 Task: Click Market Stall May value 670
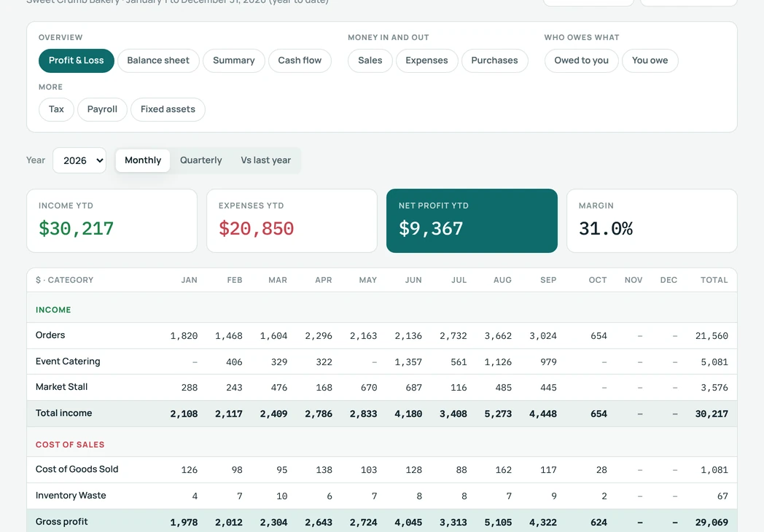pos(368,388)
